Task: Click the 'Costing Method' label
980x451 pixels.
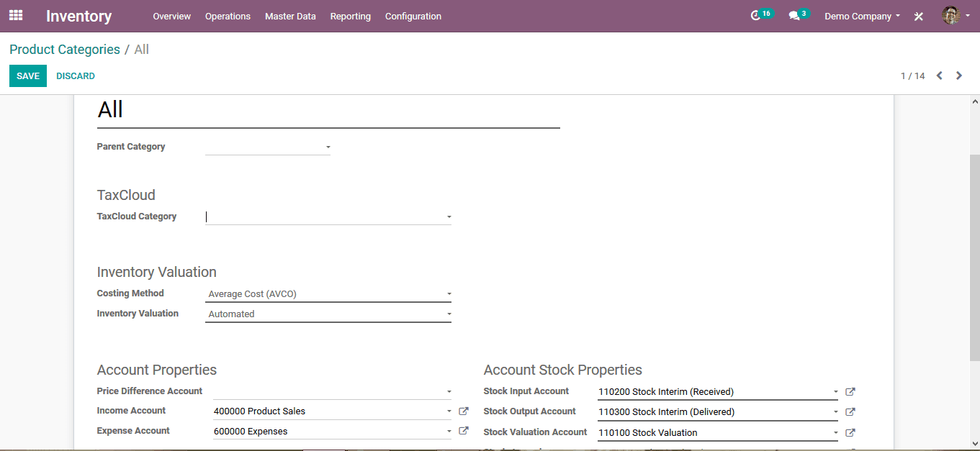Action: (130, 293)
